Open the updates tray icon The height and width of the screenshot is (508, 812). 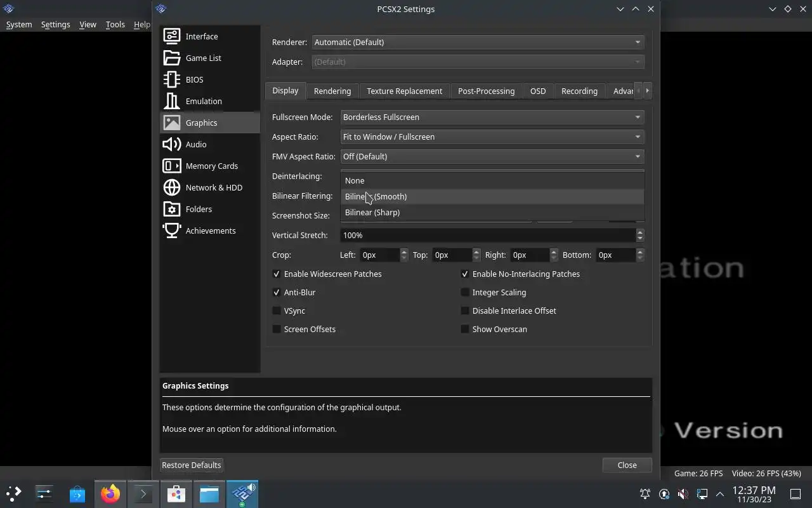pyautogui.click(x=664, y=494)
